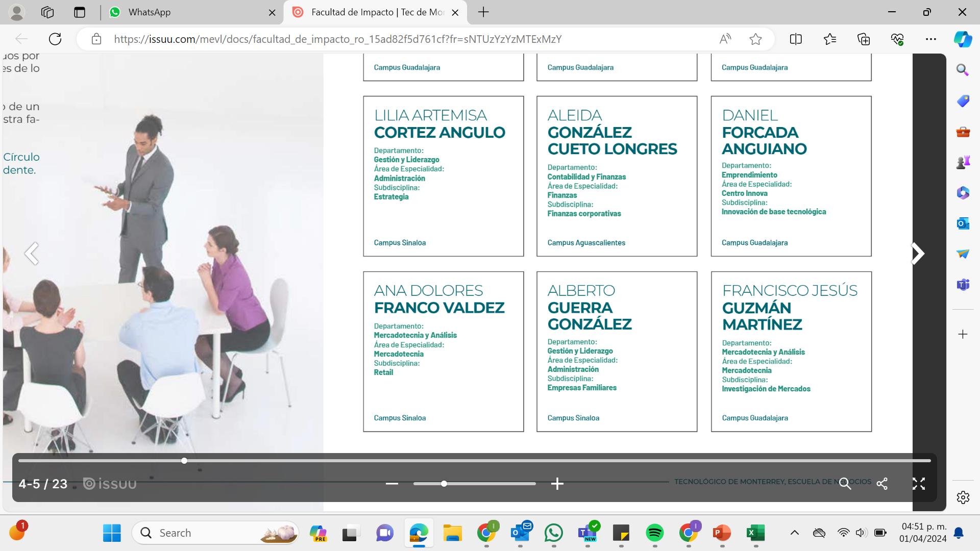Click the issuu page progress slider

point(475,461)
